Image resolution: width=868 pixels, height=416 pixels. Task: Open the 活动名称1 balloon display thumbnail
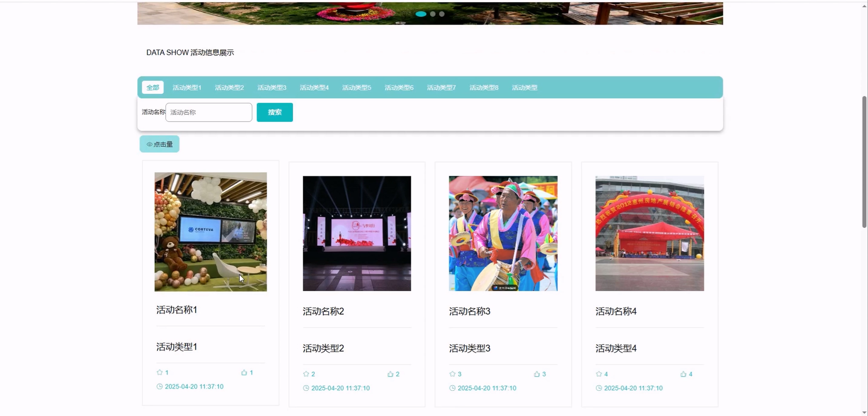coord(211,232)
